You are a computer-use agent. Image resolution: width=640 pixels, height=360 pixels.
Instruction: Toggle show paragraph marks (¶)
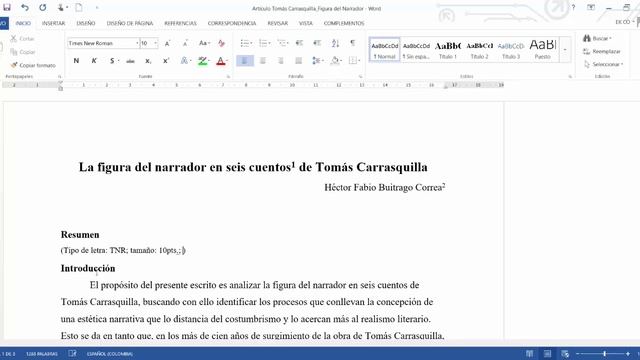(x=353, y=43)
